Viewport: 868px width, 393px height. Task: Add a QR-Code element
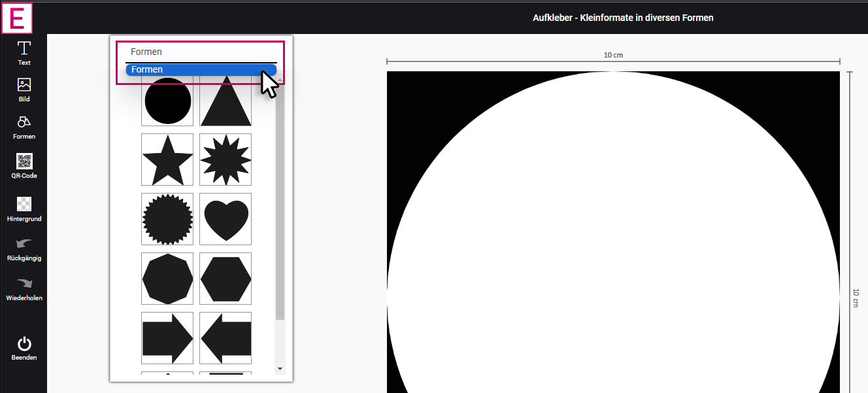tap(24, 166)
